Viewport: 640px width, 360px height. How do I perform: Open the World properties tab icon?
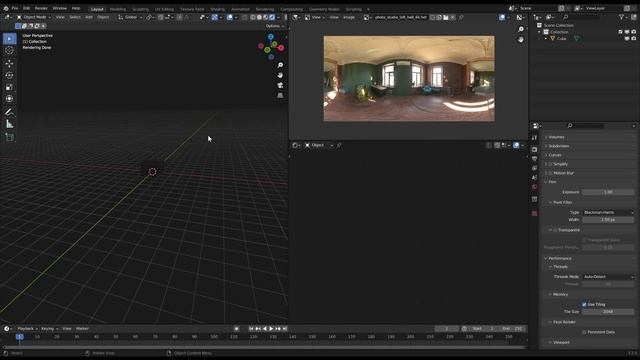534,187
